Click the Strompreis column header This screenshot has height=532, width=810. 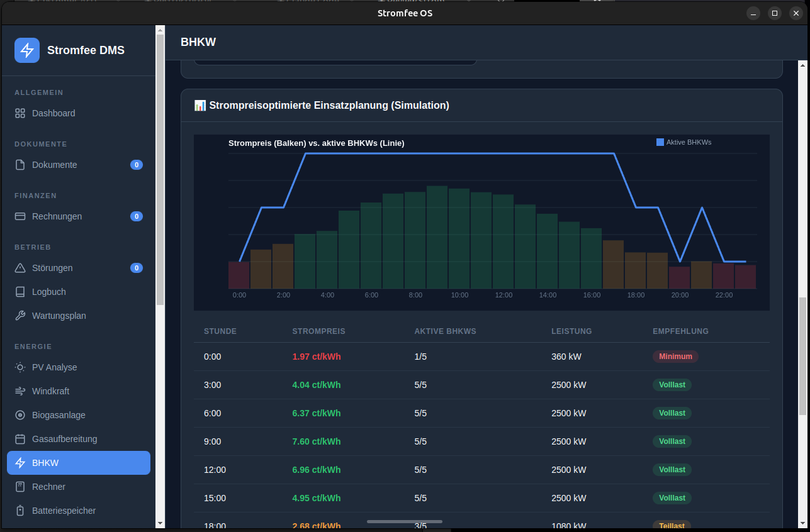(318, 331)
